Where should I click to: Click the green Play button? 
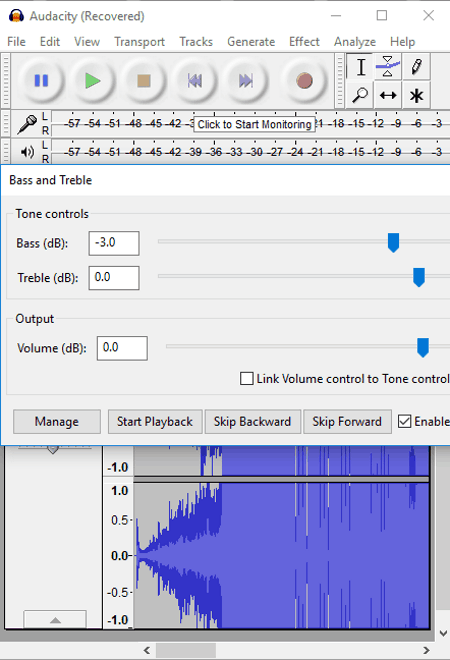(x=92, y=80)
